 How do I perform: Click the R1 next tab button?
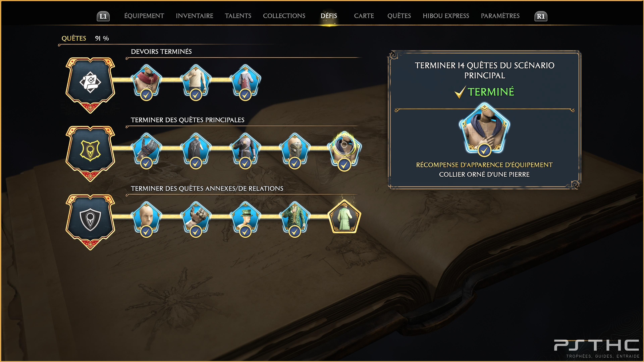pyautogui.click(x=541, y=16)
